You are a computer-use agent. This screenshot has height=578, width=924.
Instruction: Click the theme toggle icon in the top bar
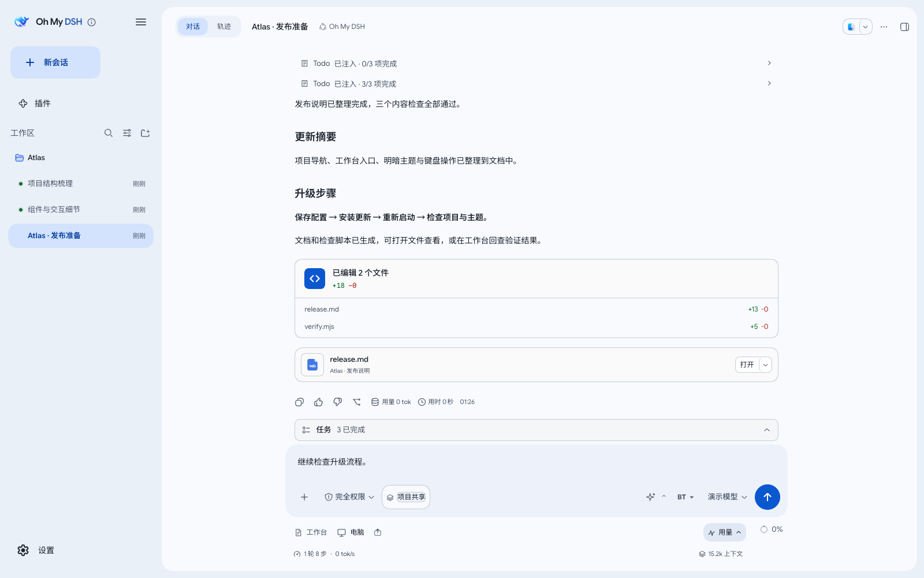point(851,27)
